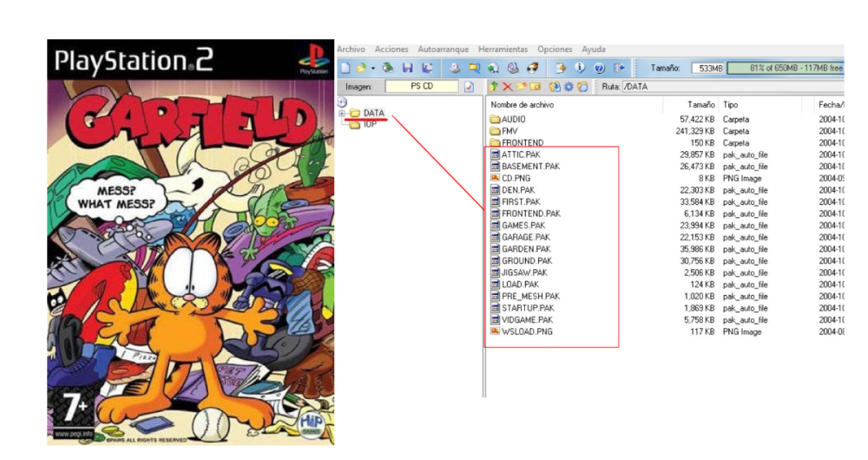
Task: Open the Herramientas menu
Action: pyautogui.click(x=503, y=49)
